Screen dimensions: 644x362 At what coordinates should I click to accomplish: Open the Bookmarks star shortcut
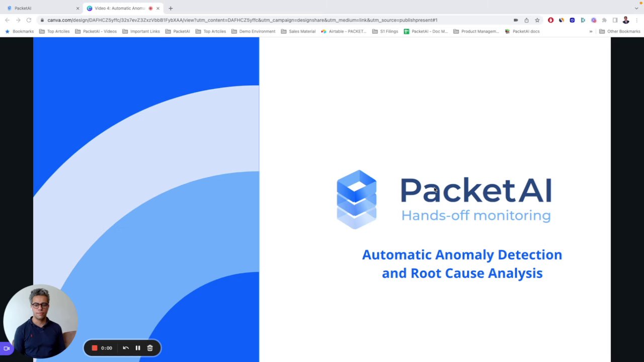pos(20,31)
